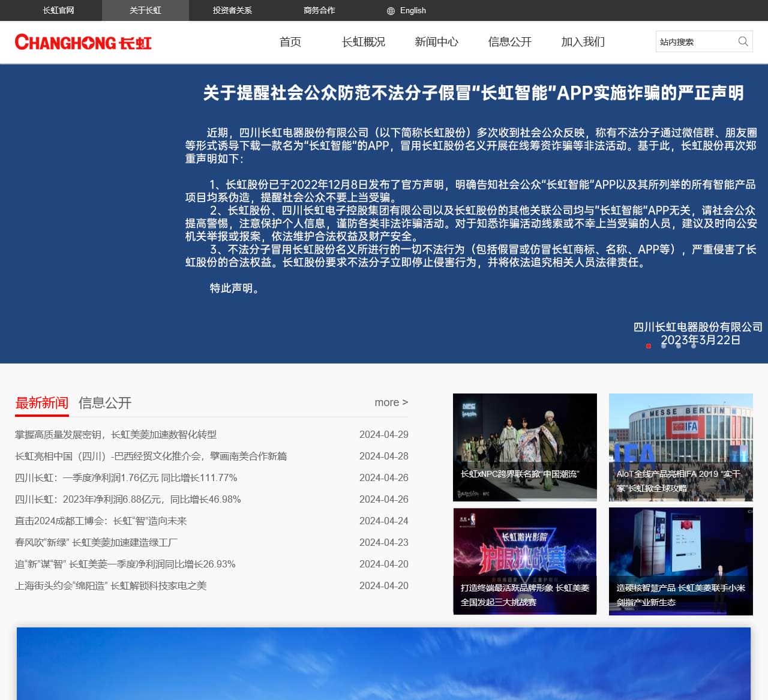Click the date 2024-04-24 in news list
The image size is (768, 700).
click(384, 521)
